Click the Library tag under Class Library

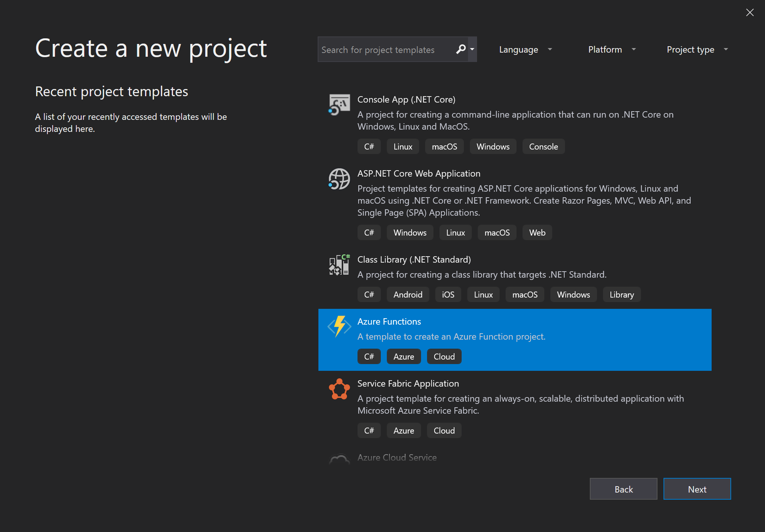click(x=622, y=295)
